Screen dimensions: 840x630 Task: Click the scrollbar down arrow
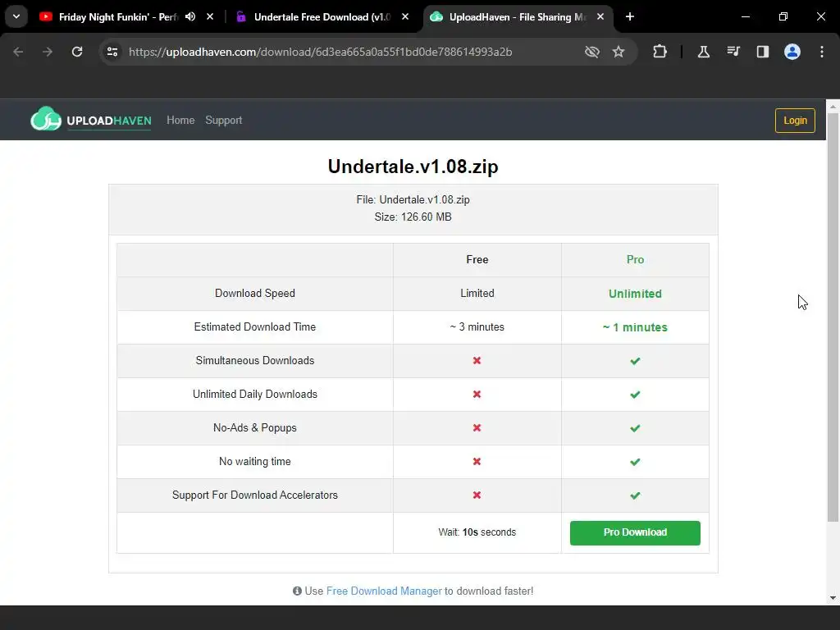(x=833, y=598)
